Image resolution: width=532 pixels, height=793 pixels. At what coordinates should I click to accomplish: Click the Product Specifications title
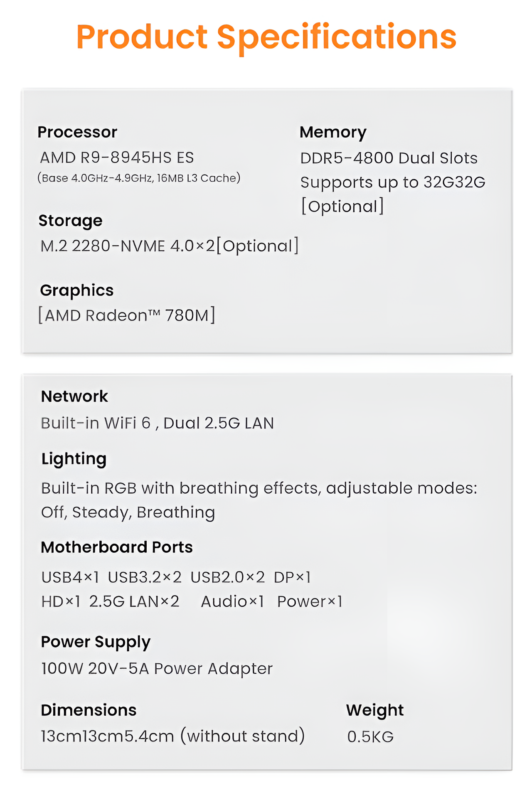(266, 37)
